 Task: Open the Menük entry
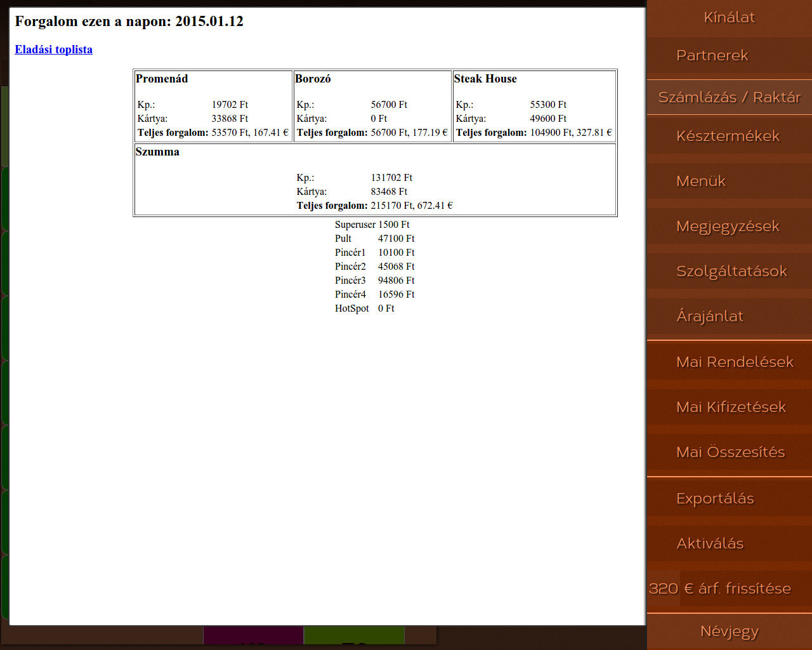[x=729, y=181]
